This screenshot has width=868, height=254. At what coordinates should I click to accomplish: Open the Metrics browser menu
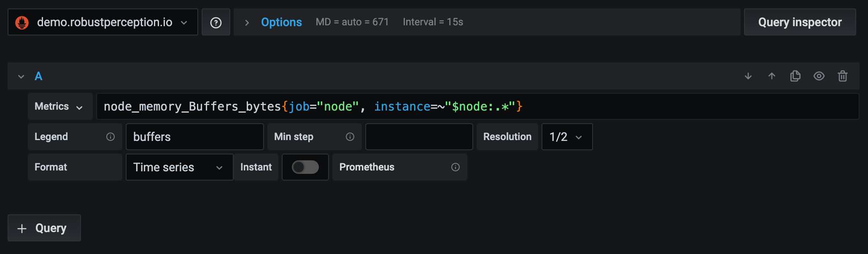60,106
